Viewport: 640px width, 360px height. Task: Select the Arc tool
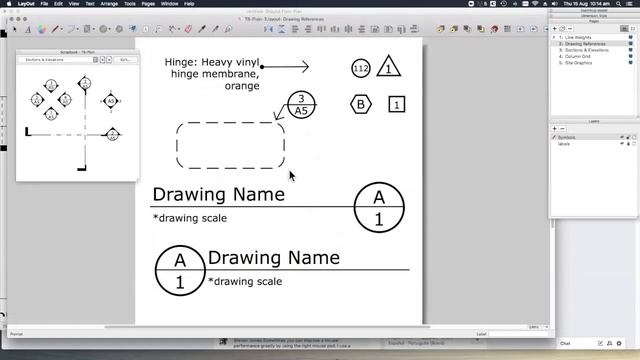pyautogui.click(x=71, y=29)
